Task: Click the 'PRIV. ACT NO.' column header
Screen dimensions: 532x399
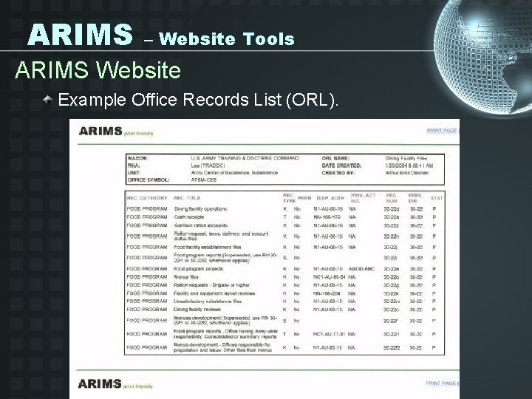Action: [363, 198]
